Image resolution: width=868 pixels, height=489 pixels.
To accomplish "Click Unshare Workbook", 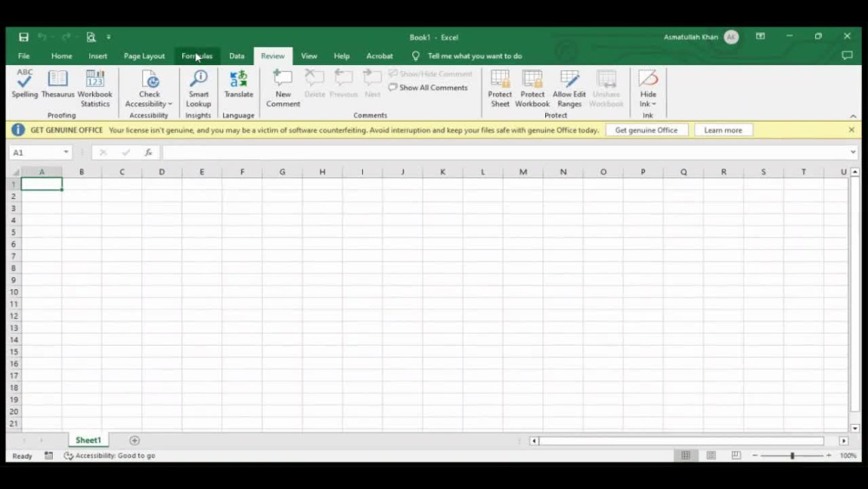I will point(606,89).
